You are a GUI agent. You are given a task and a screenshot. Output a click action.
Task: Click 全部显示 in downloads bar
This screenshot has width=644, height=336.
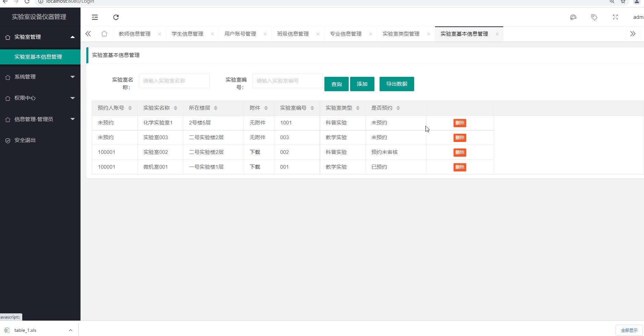point(629,330)
